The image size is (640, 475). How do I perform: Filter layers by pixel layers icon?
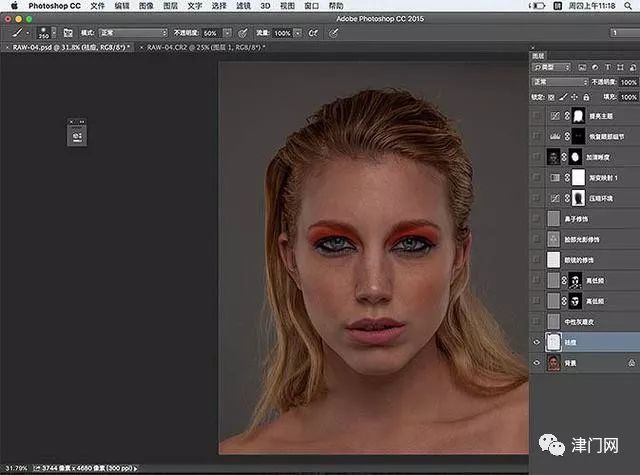pyautogui.click(x=582, y=67)
